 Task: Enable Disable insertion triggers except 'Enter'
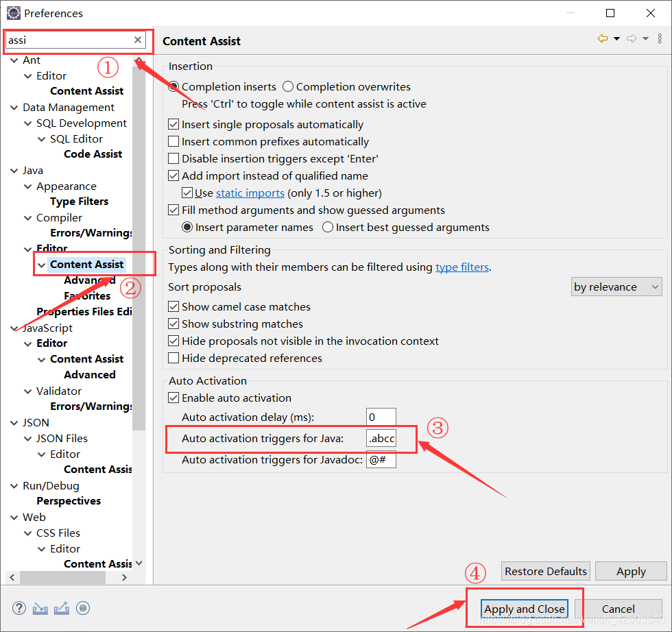173,158
